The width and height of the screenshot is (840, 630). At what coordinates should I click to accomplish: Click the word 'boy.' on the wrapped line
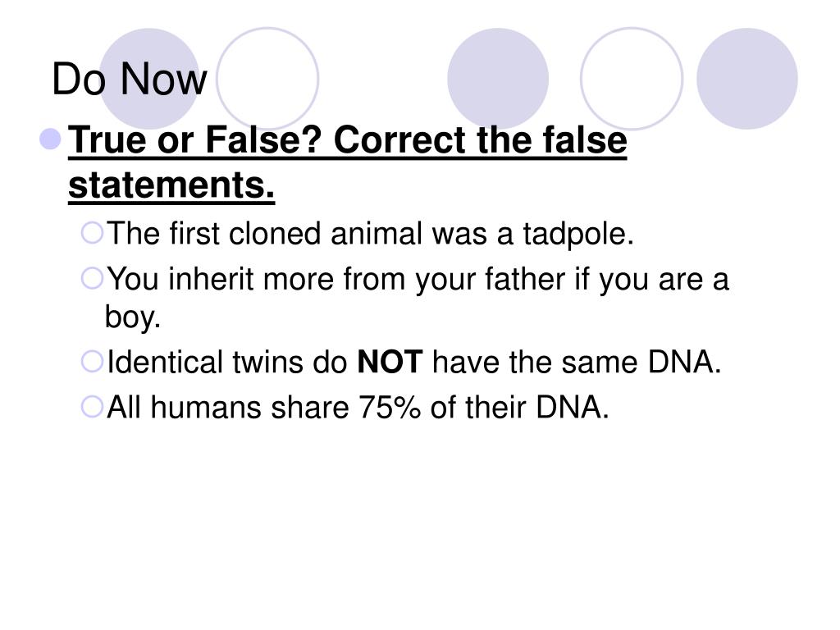[132, 317]
